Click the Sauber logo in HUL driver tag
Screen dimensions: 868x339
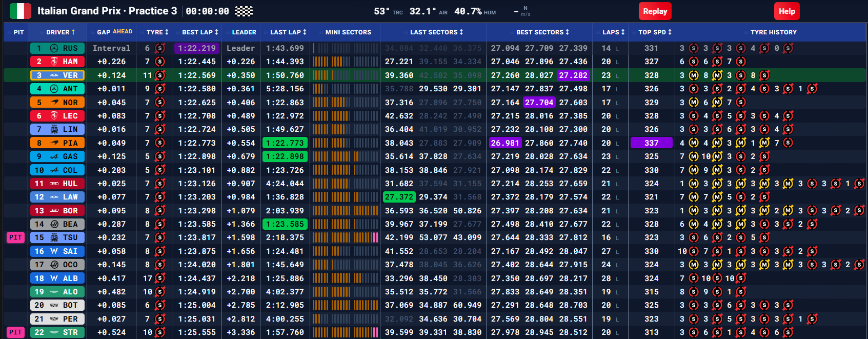pos(54,184)
